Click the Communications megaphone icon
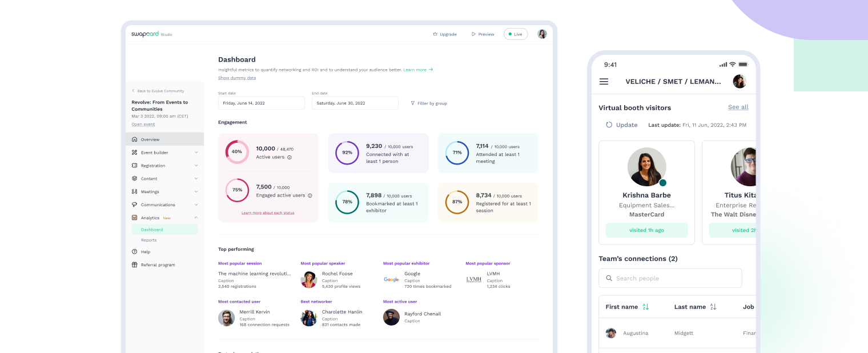 [134, 204]
